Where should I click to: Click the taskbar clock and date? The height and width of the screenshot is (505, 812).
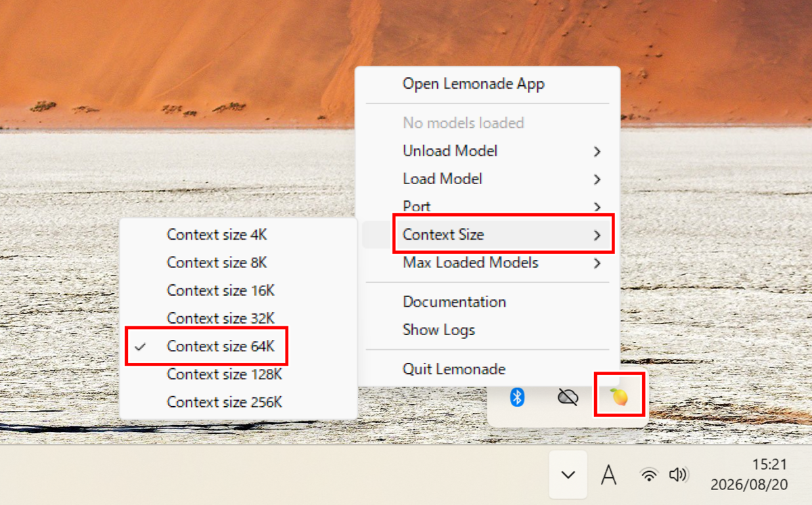point(749,475)
